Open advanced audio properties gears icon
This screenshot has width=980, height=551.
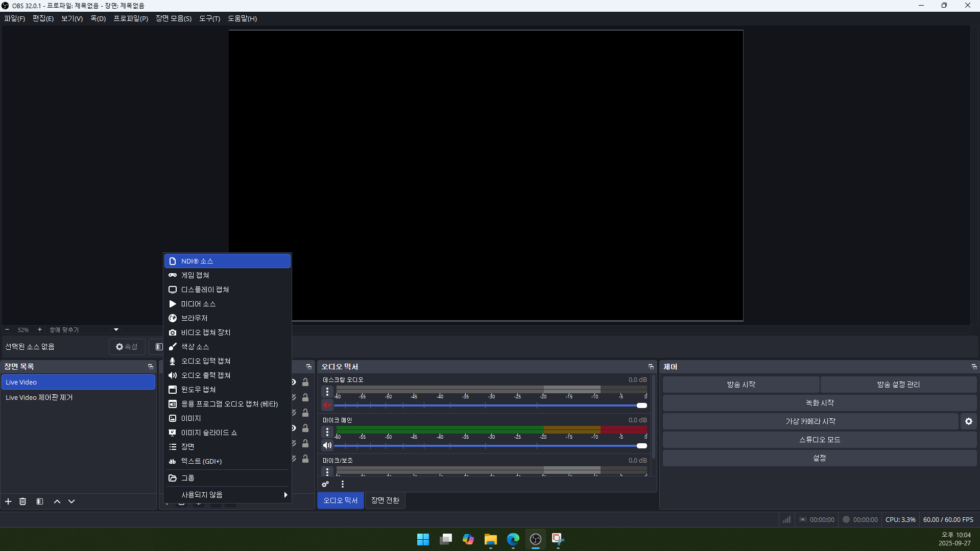[325, 484]
